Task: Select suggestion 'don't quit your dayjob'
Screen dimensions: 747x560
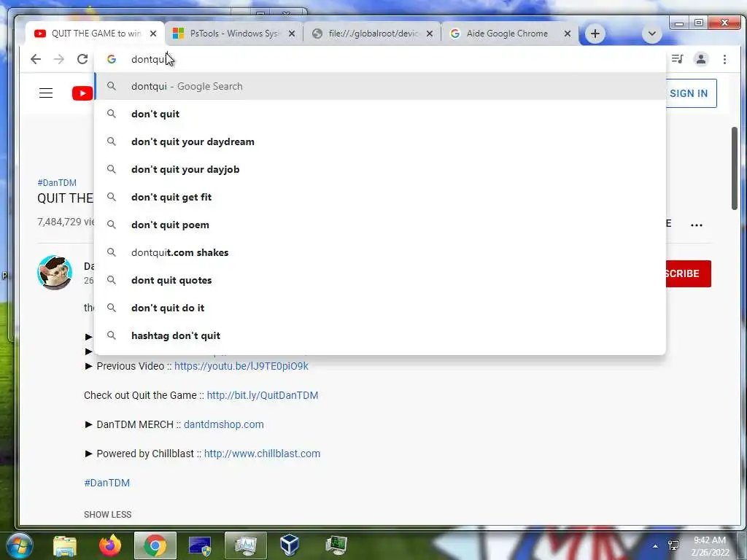Action: pyautogui.click(x=380, y=169)
